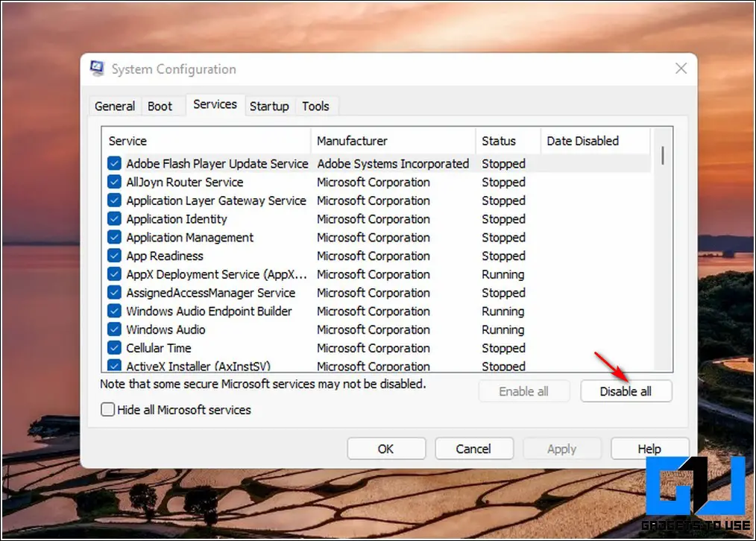The width and height of the screenshot is (756, 541).
Task: Click Running status of Windows Audio
Action: click(503, 329)
